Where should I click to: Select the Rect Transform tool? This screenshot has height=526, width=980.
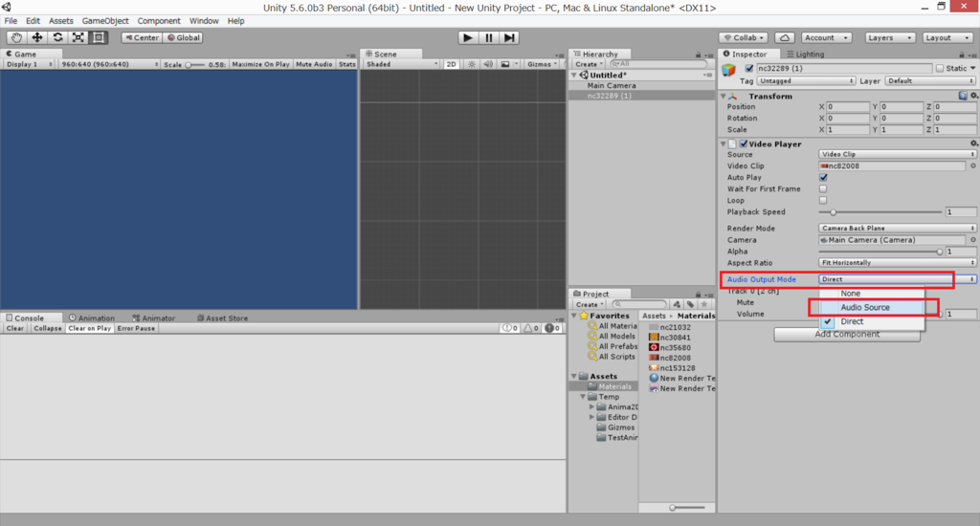point(99,37)
